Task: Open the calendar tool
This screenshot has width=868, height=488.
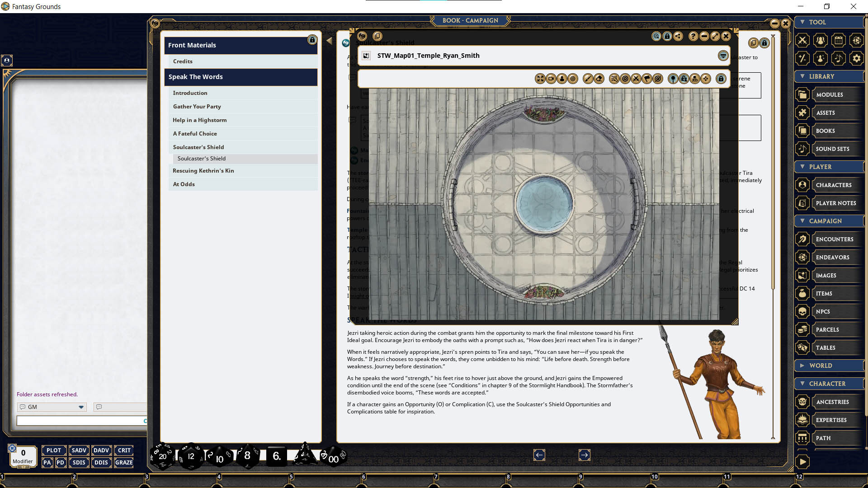Action: [x=839, y=40]
